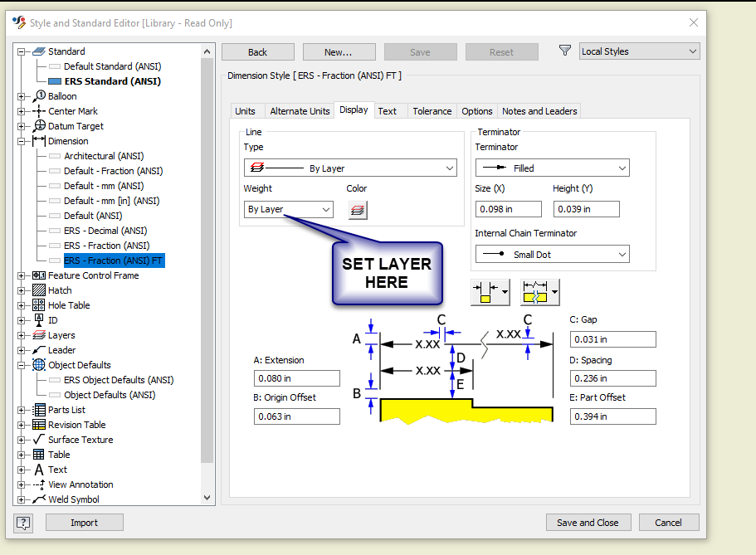Click the filter funnel icon

[565, 50]
